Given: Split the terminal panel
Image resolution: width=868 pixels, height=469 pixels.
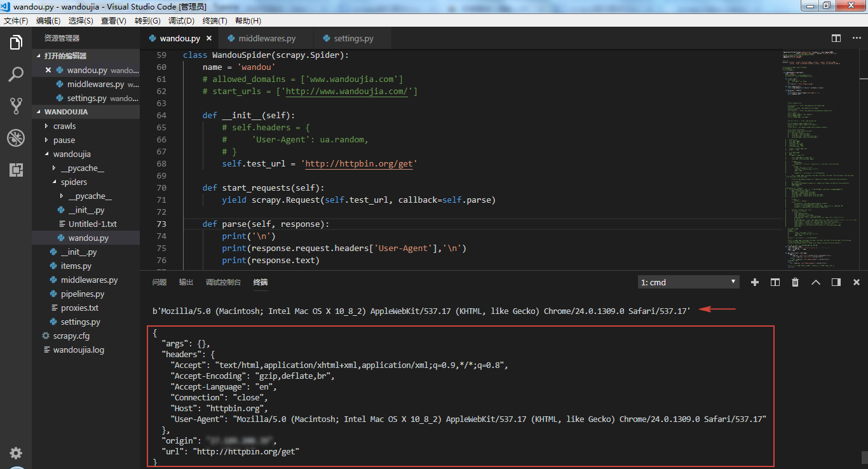Looking at the screenshot, I should coord(775,282).
